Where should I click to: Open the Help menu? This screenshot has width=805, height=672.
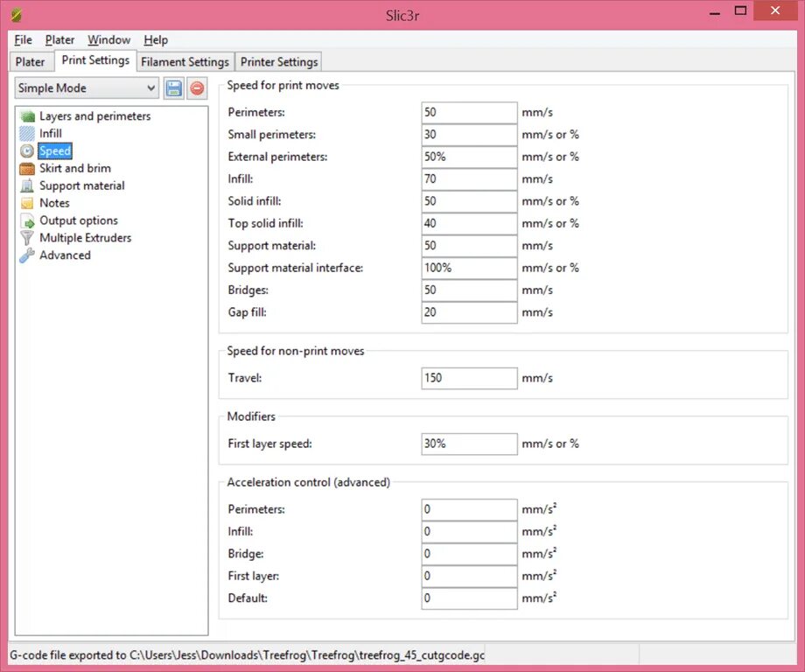(x=156, y=39)
